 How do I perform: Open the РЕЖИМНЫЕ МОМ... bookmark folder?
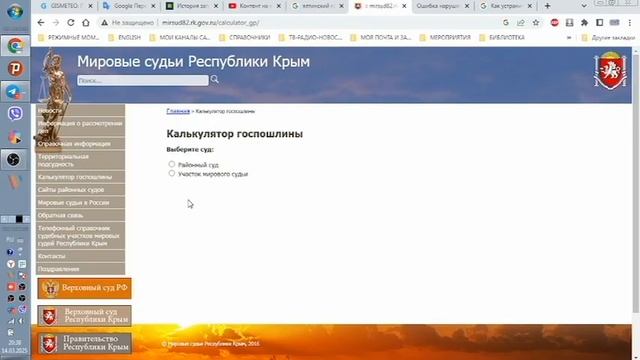click(x=69, y=38)
